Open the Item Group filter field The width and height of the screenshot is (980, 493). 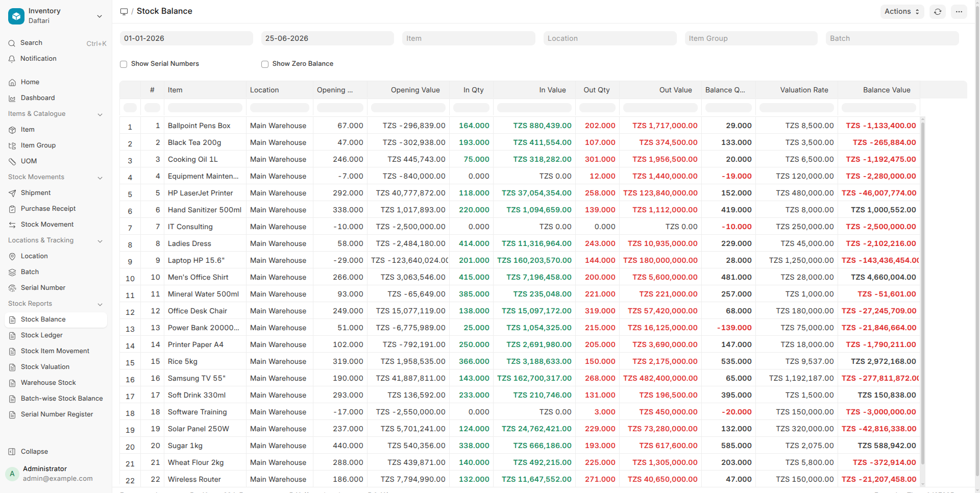tap(751, 38)
